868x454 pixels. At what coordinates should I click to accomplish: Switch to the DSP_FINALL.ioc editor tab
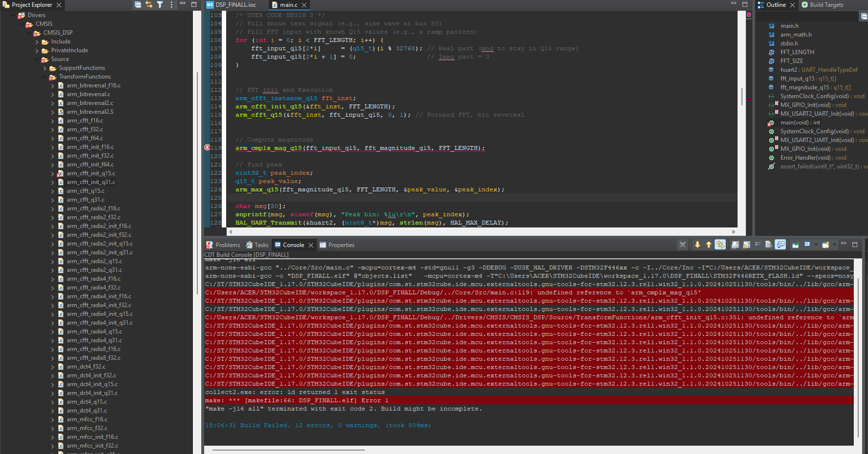click(x=232, y=5)
